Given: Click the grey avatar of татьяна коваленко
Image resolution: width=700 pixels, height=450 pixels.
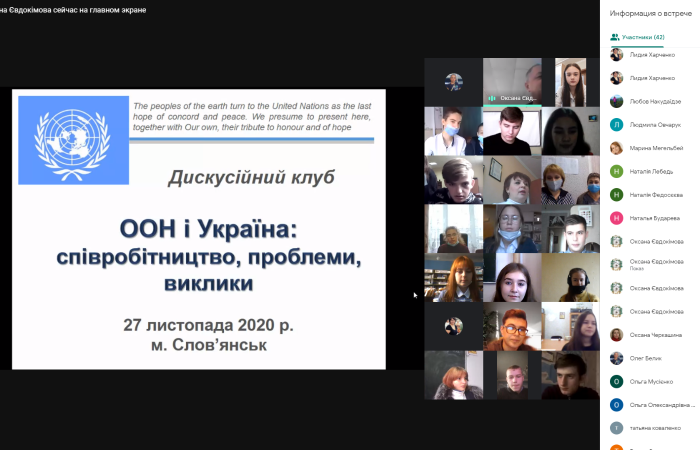Looking at the screenshot, I should [617, 427].
